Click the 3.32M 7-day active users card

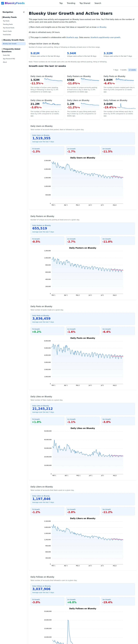coord(119,55)
